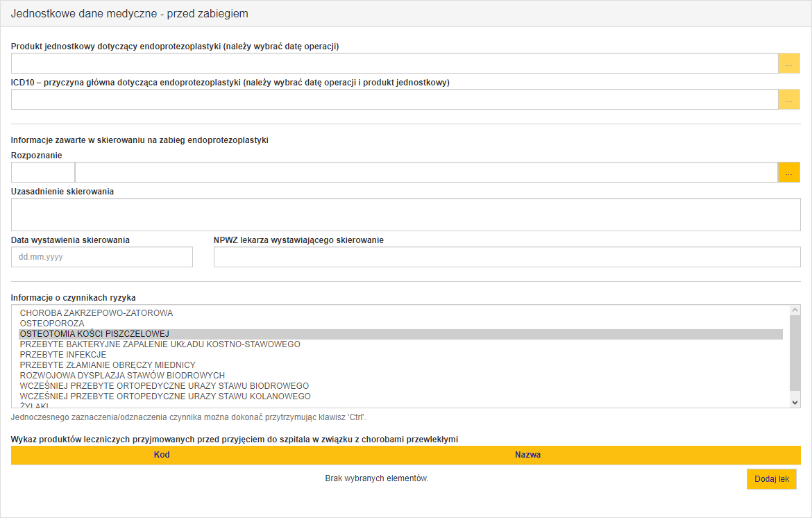
Task: Select earlier knee joint injuries (STAWU KOLANOWEGO) option
Action: click(165, 396)
